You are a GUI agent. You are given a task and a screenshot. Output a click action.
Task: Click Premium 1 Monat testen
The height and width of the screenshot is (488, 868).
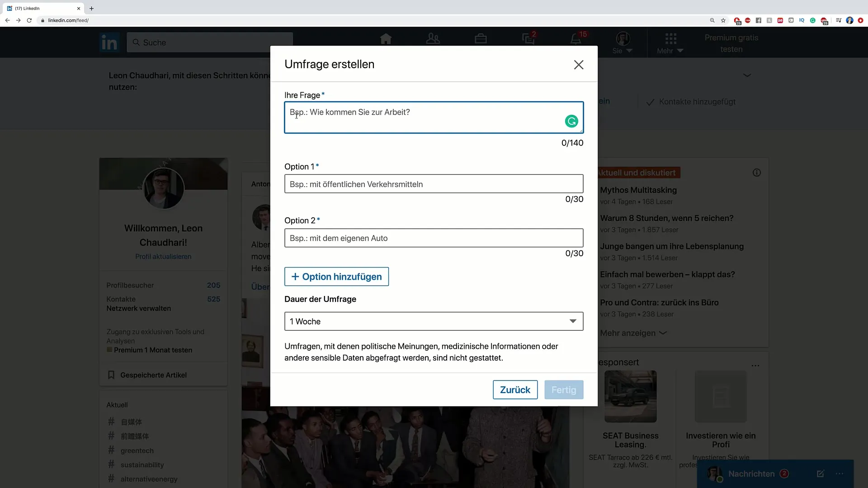tap(153, 350)
